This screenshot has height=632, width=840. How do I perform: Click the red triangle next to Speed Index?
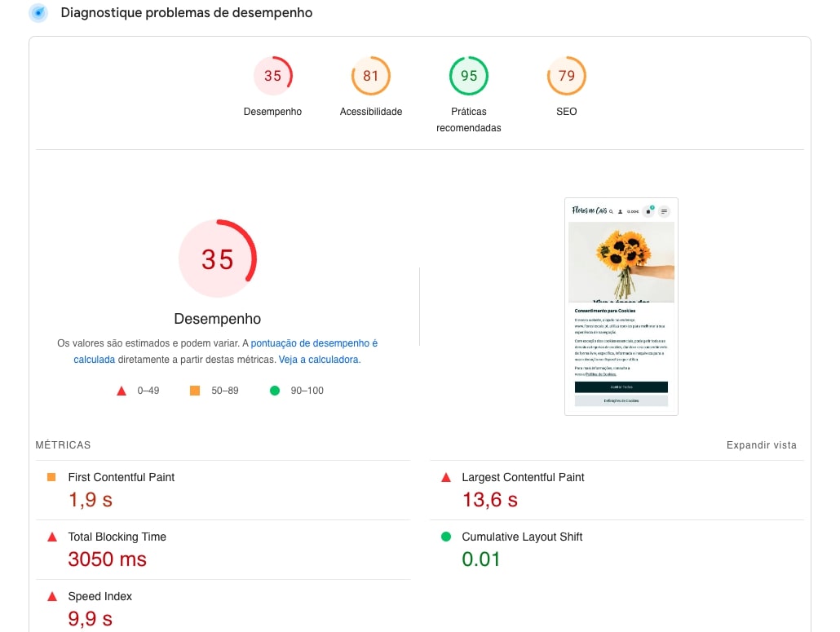click(x=51, y=596)
